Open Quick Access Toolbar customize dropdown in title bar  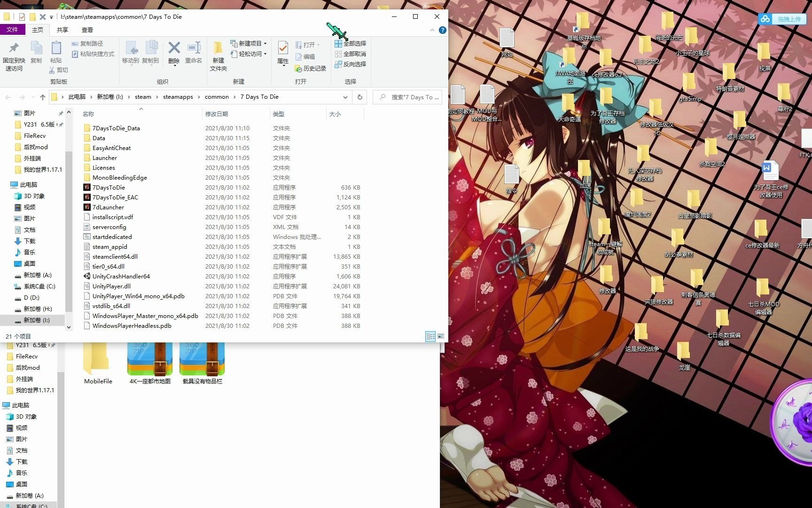coord(52,17)
